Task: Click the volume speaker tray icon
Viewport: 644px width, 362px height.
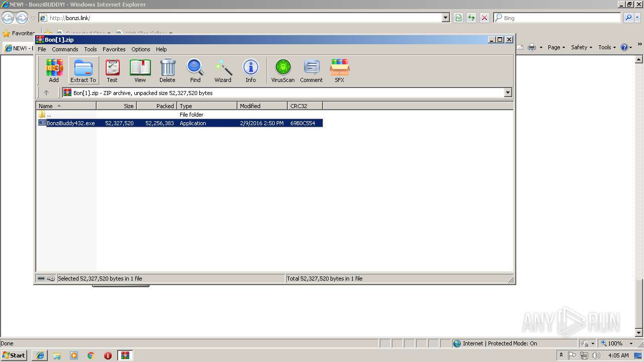Action: [596, 355]
